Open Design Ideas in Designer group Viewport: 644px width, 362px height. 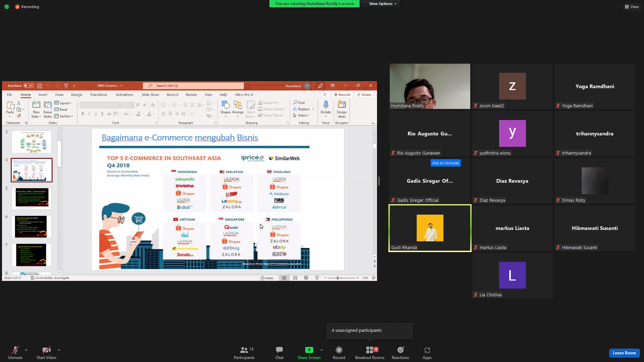pos(342,109)
